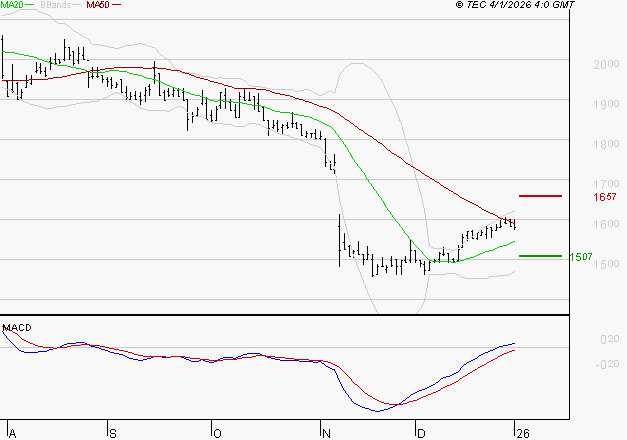Click the BBands legend label

point(55,5)
